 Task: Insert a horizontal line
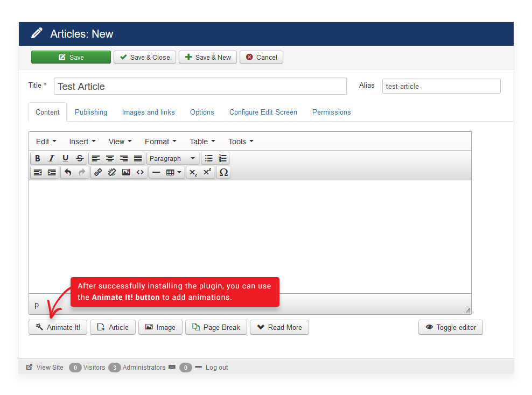[156, 173]
